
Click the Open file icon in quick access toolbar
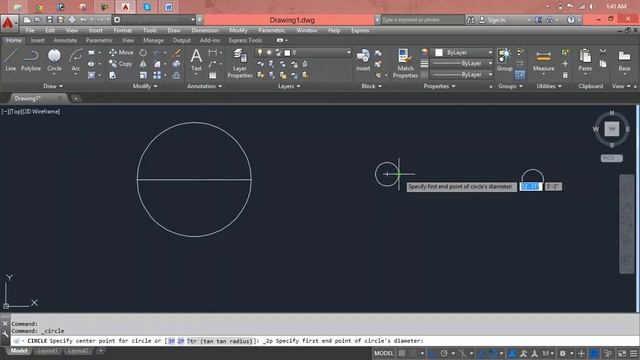[x=38, y=20]
